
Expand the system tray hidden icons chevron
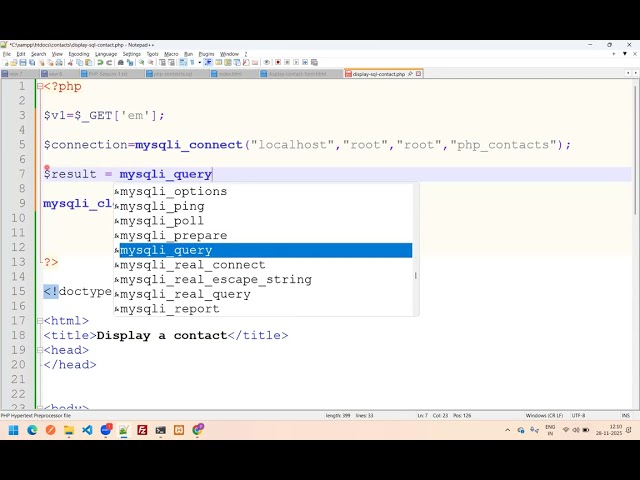pyautogui.click(x=507, y=430)
